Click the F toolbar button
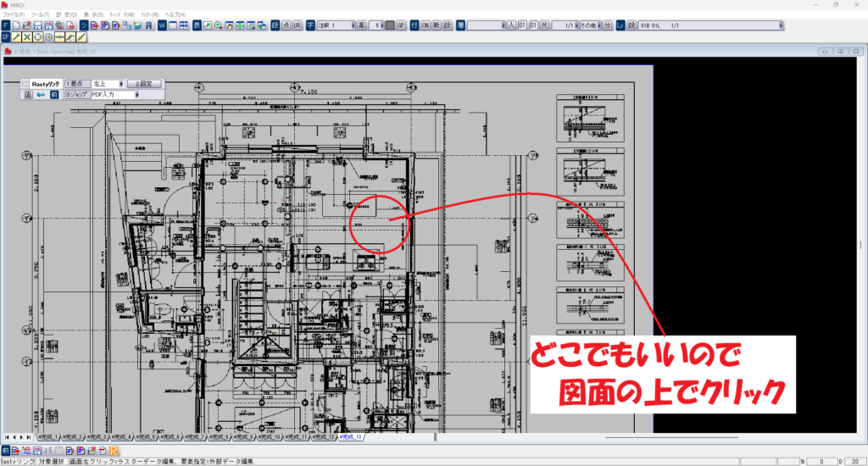The image size is (868, 466). click(6, 25)
